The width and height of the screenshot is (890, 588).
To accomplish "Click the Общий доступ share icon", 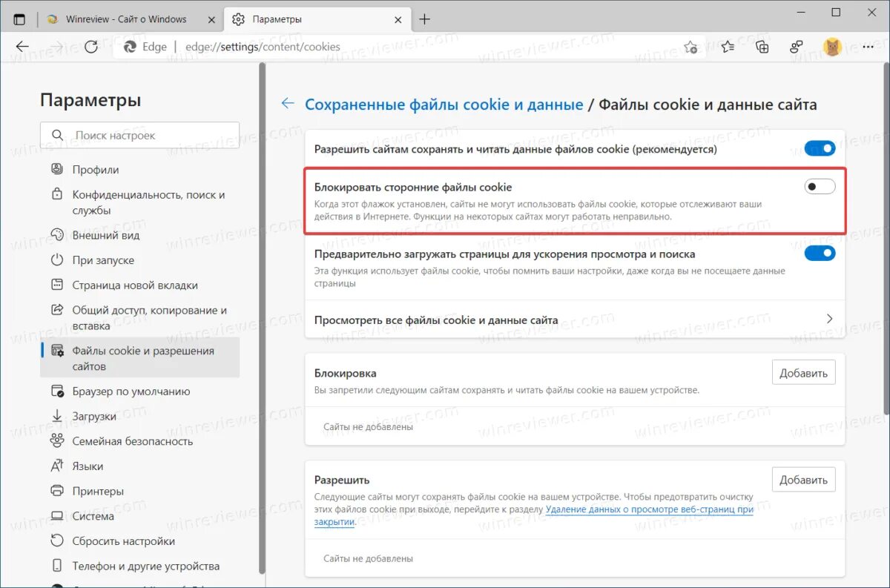I will tap(57, 310).
